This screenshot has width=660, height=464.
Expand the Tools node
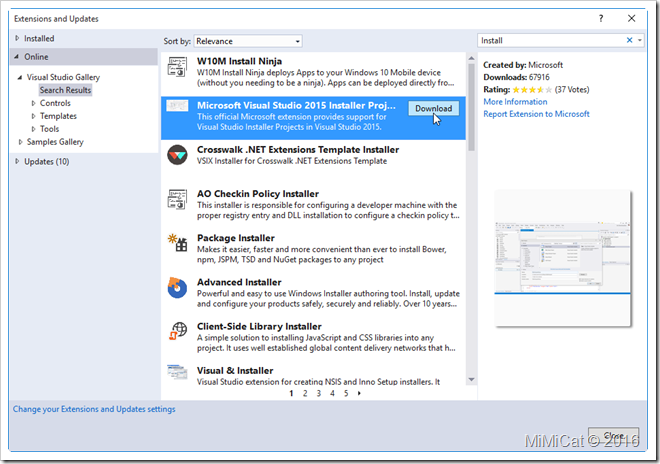coord(33,129)
